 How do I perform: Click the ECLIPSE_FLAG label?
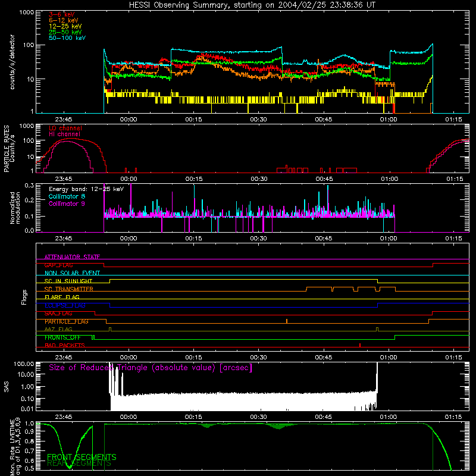[x=65, y=305]
